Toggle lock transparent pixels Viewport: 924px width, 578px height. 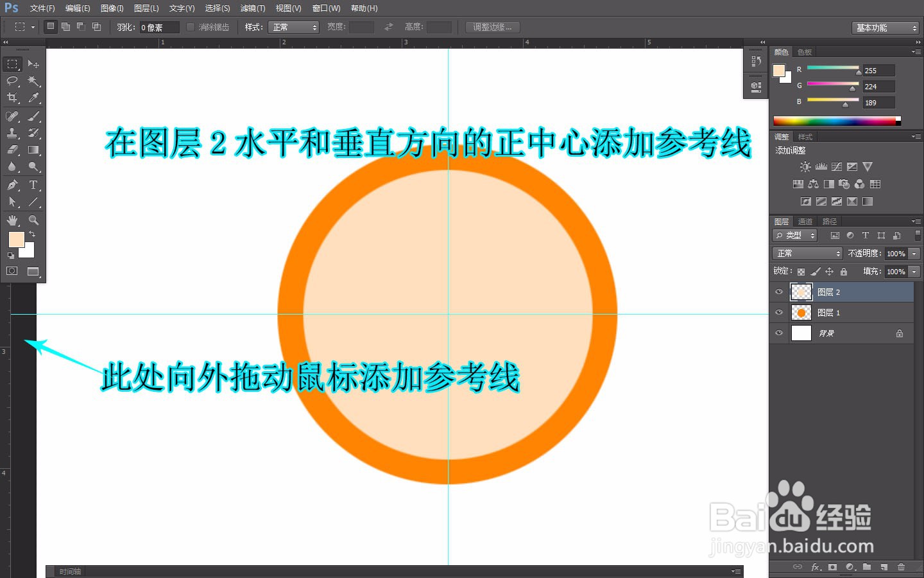click(x=801, y=272)
